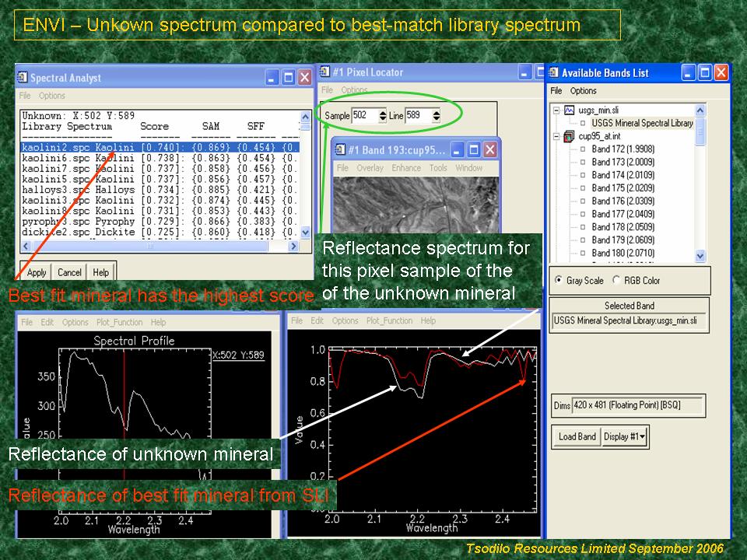Click the Line input field showing 589

point(419,115)
